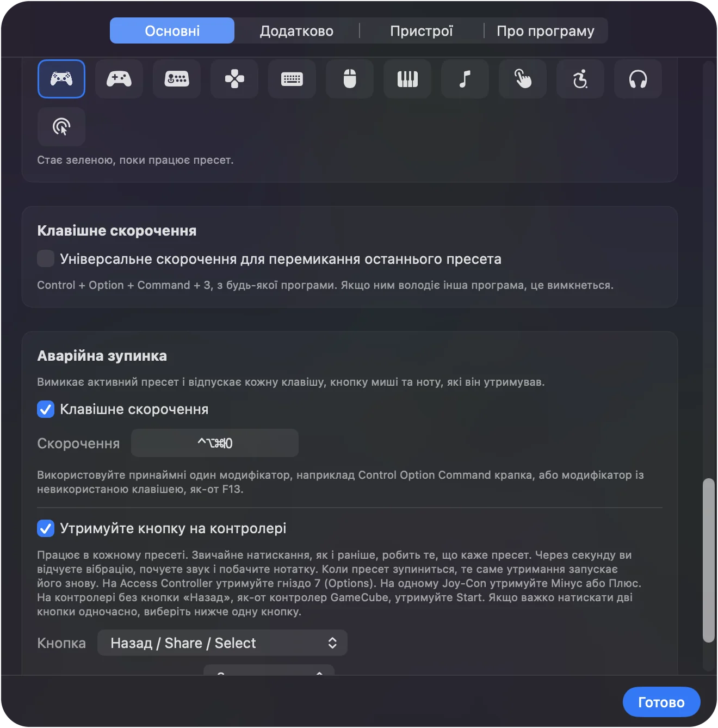Show the "Про програму" tab
This screenshot has height=728, width=718.
point(546,30)
